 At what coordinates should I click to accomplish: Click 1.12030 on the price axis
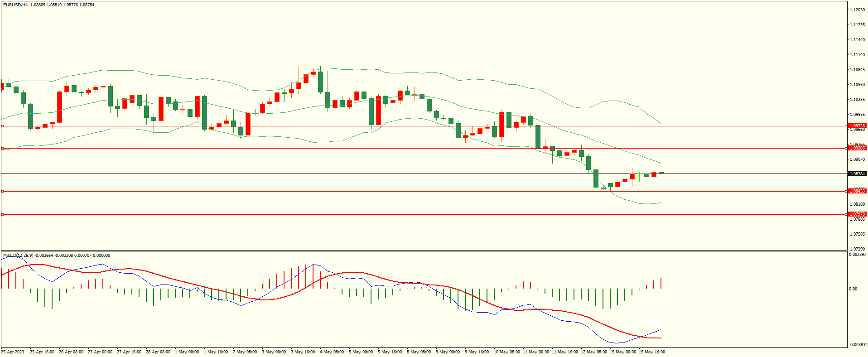(x=857, y=10)
